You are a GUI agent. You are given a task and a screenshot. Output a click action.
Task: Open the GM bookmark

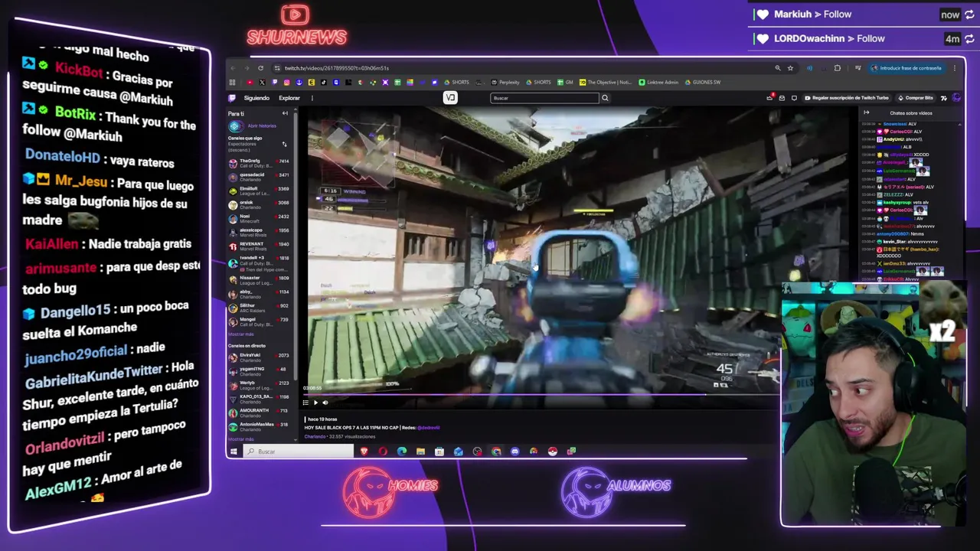pos(565,82)
